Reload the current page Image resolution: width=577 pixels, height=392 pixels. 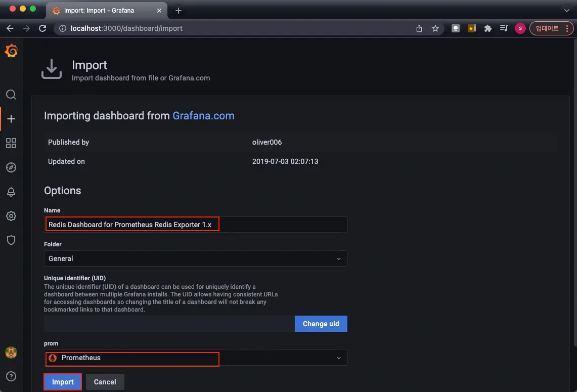(42, 28)
